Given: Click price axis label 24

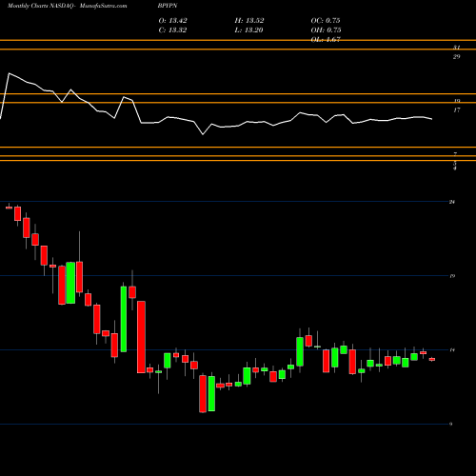Looking at the screenshot, I should [452, 202].
